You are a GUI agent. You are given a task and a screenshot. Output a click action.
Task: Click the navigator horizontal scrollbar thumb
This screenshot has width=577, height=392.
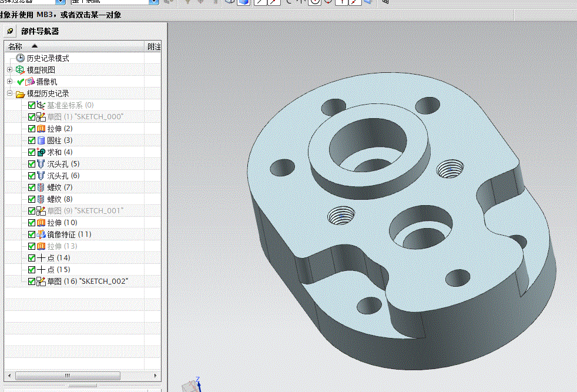pos(68,376)
